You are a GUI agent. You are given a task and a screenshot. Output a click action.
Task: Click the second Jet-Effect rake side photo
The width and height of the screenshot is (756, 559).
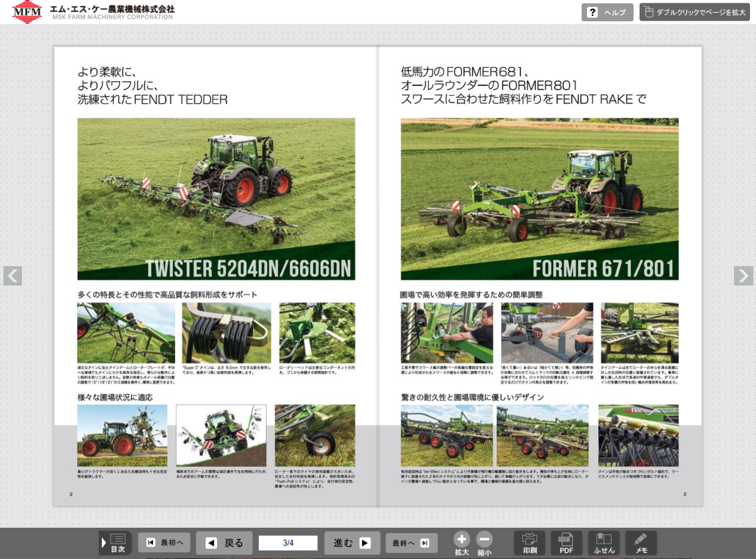(543, 435)
